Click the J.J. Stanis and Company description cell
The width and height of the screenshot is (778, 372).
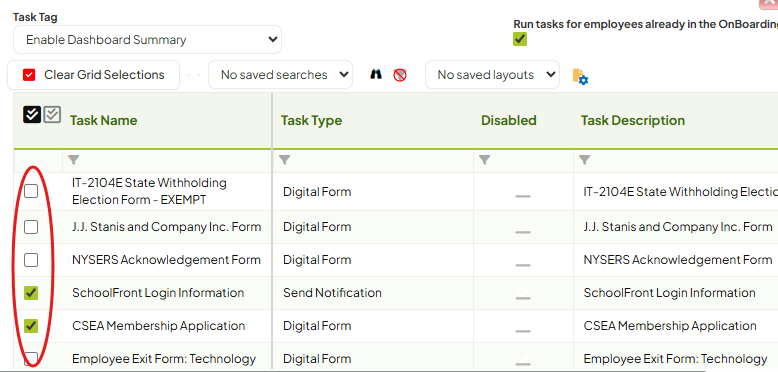[678, 227]
